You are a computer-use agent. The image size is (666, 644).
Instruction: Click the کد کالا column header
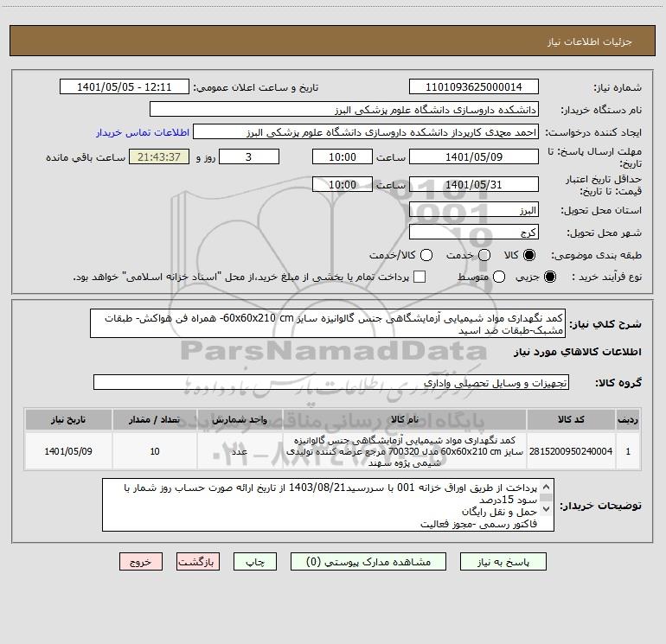click(x=571, y=419)
